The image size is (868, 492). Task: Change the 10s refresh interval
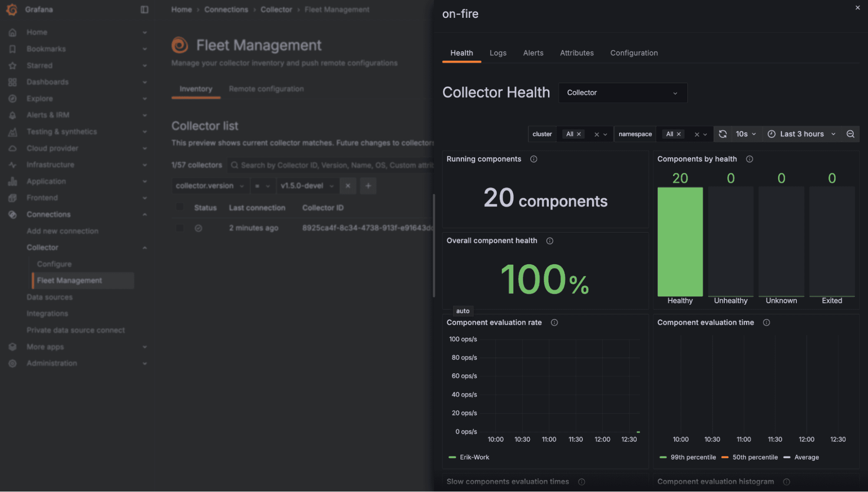point(746,134)
